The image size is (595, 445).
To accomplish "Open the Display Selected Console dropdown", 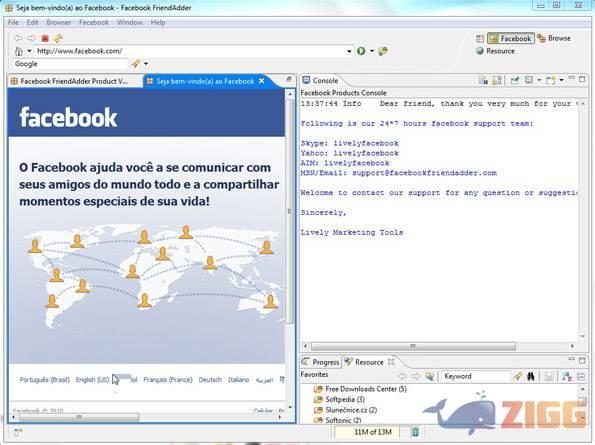I will (539, 80).
